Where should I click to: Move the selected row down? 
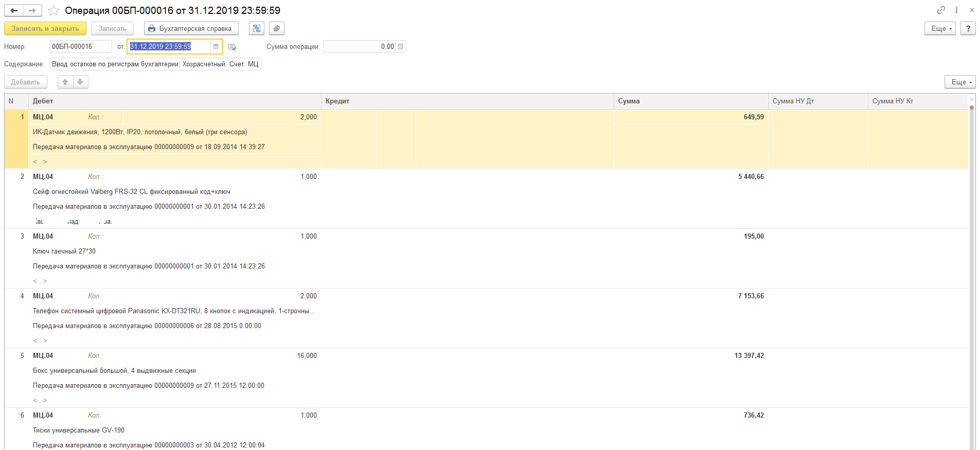[80, 82]
